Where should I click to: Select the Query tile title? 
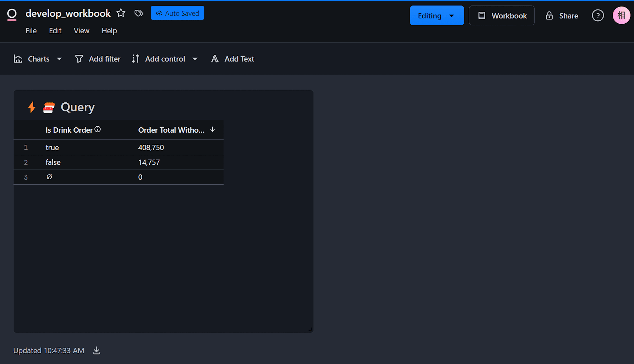point(78,107)
